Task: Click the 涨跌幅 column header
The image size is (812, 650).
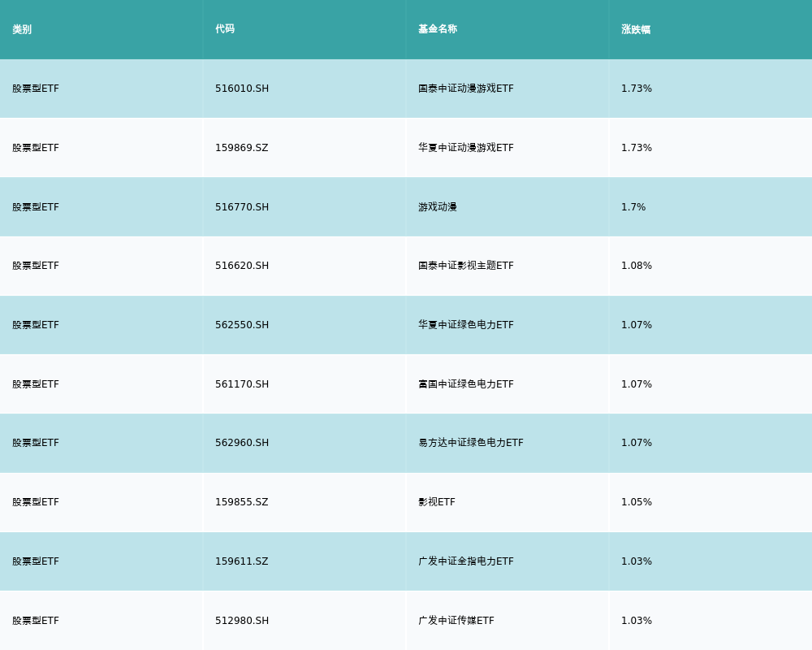Action: point(636,29)
